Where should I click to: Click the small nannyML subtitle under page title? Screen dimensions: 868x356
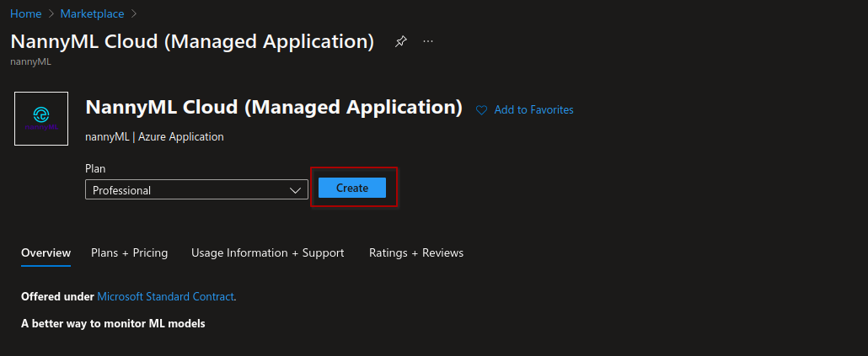tap(30, 61)
